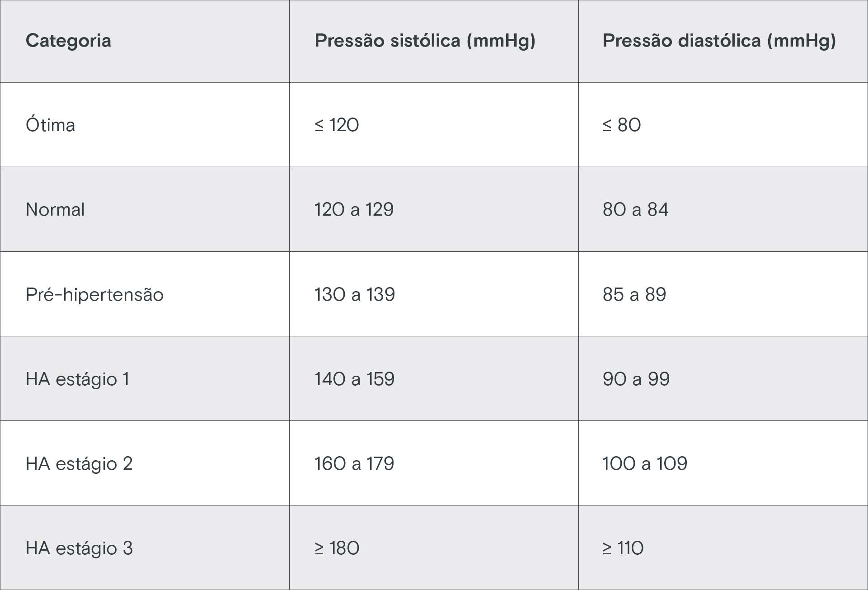Click the Pressão diastólica (mmHg) header
This screenshot has height=590, width=868.
tap(719, 41)
